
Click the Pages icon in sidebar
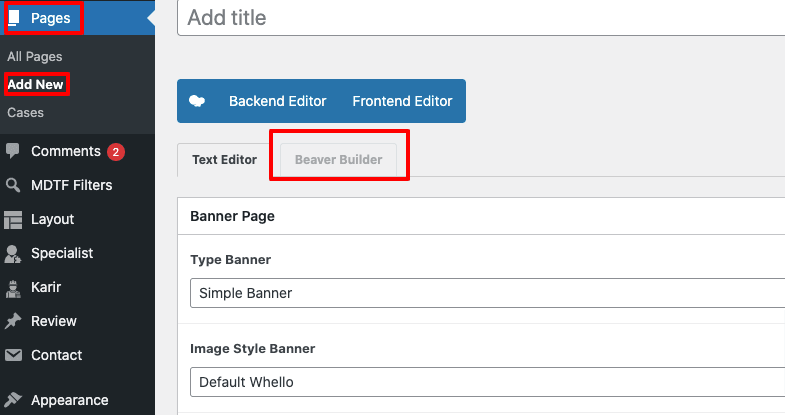(x=14, y=18)
